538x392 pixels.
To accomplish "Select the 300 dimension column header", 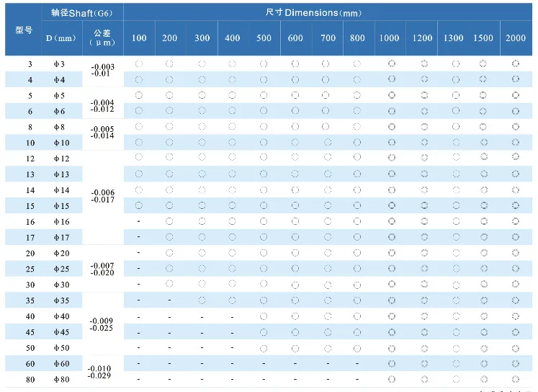I will (202, 38).
